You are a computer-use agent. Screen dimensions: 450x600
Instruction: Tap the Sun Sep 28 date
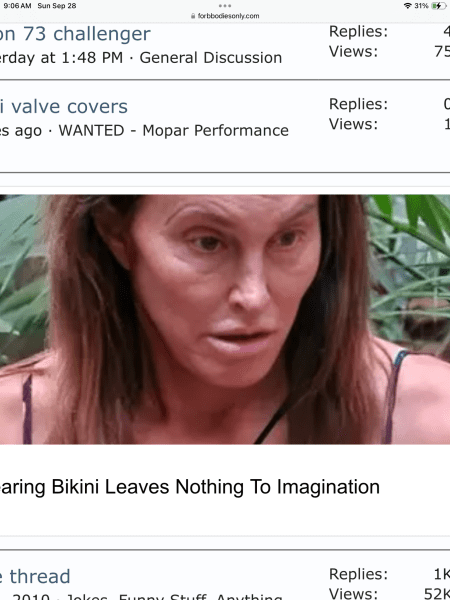57,6
